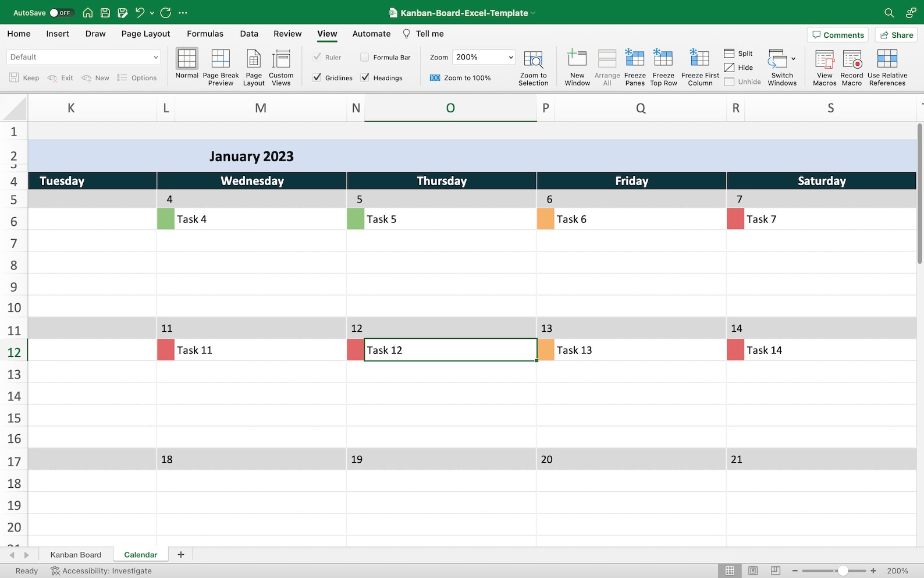This screenshot has height=578, width=924.
Task: Click Freeze First Column
Action: click(x=700, y=68)
